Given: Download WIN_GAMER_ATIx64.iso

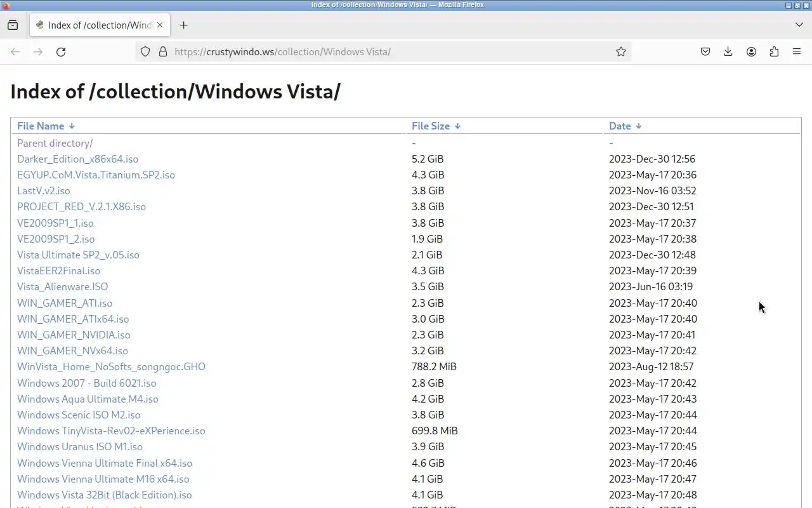Looking at the screenshot, I should point(73,319).
